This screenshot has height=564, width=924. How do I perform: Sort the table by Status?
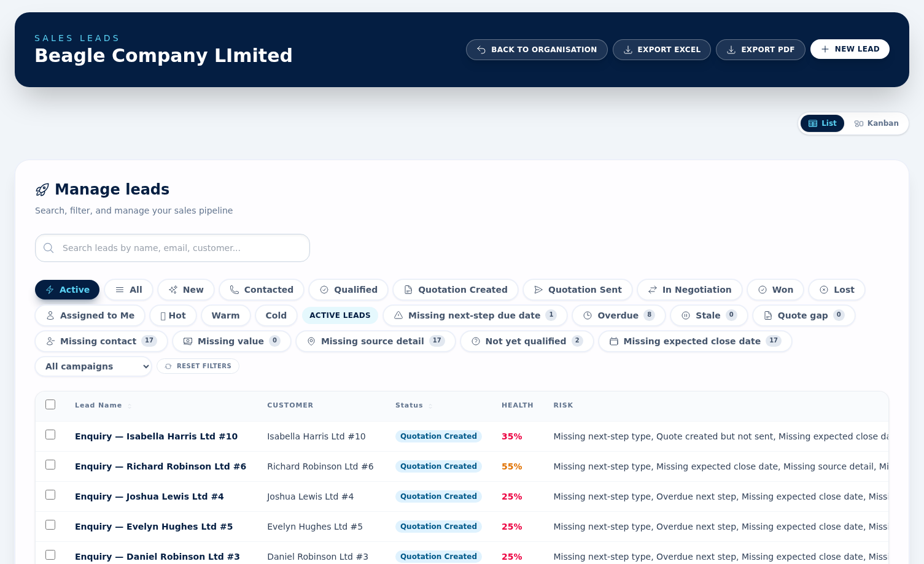414,405
